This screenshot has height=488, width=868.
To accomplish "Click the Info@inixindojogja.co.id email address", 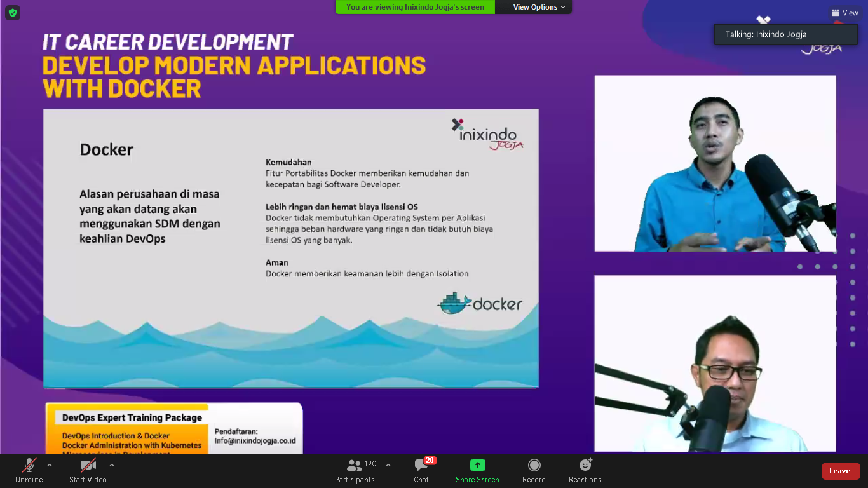I will pyautogui.click(x=255, y=440).
